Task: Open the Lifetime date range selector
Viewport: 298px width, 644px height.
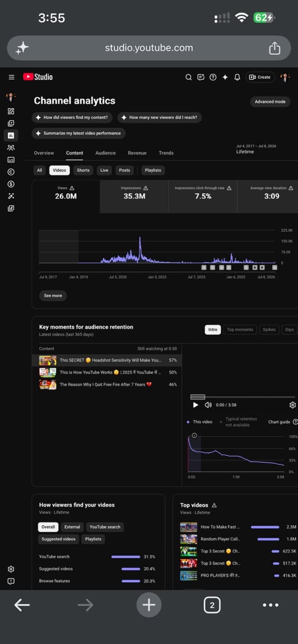Action: coord(256,149)
